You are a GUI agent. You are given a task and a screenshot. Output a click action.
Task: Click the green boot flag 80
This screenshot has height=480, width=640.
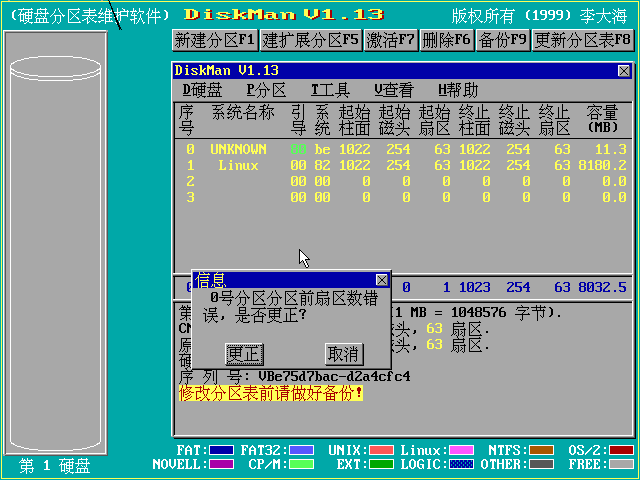click(298, 149)
